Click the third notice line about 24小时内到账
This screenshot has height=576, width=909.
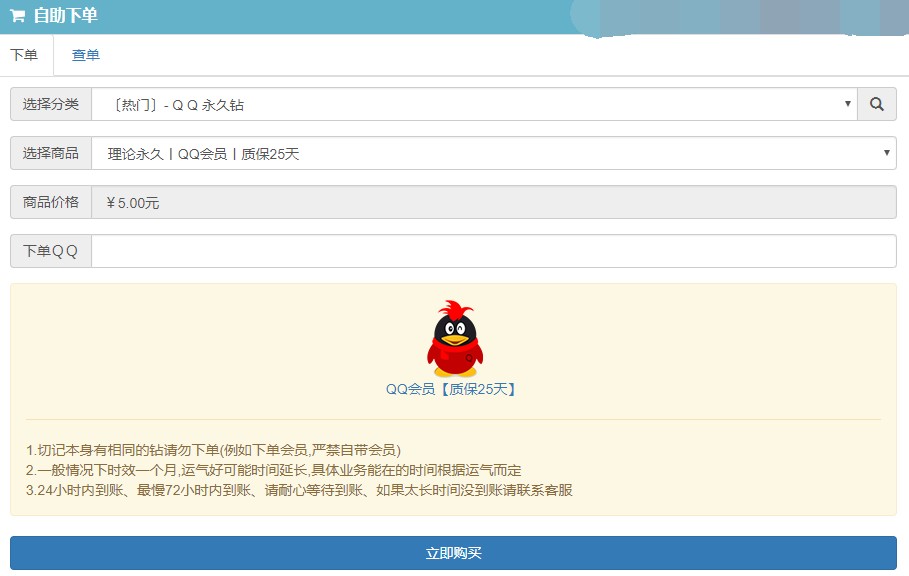pyautogui.click(x=299, y=490)
